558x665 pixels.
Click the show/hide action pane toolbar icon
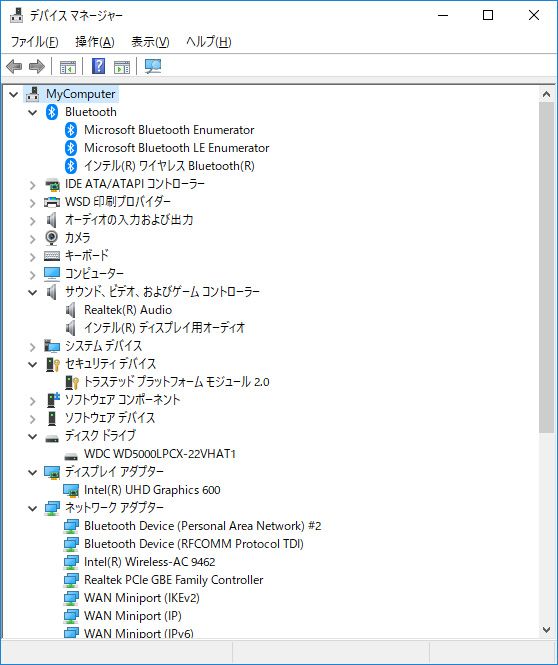pyautogui.click(x=122, y=67)
